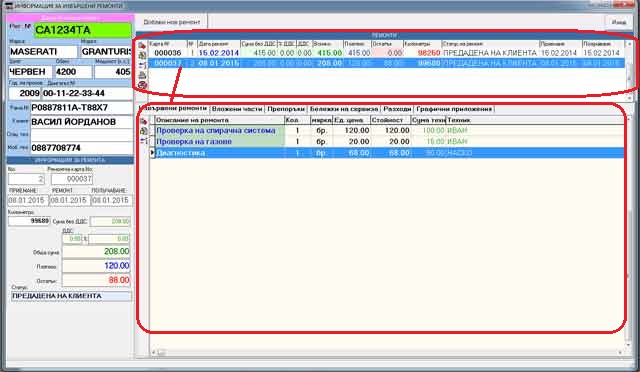Screen dimensions: 640x372
Task: Click the up arrow of the repairs list scrollbar
Action: 629,44
